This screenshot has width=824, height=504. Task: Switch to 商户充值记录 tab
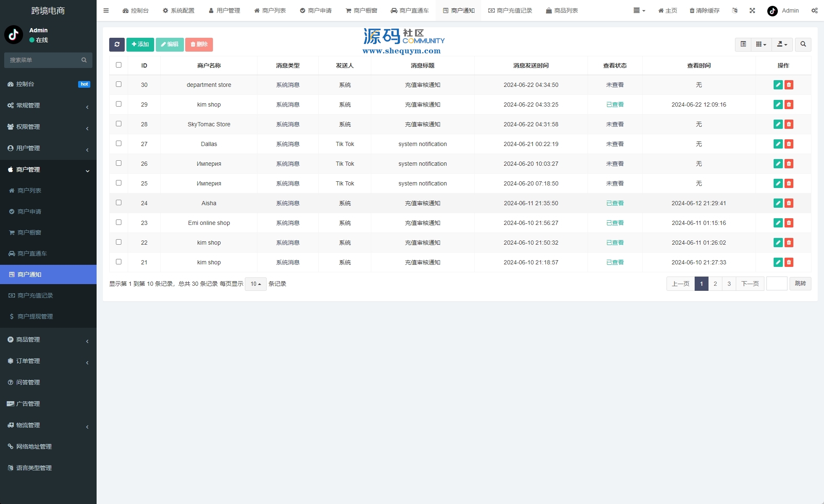click(x=510, y=10)
